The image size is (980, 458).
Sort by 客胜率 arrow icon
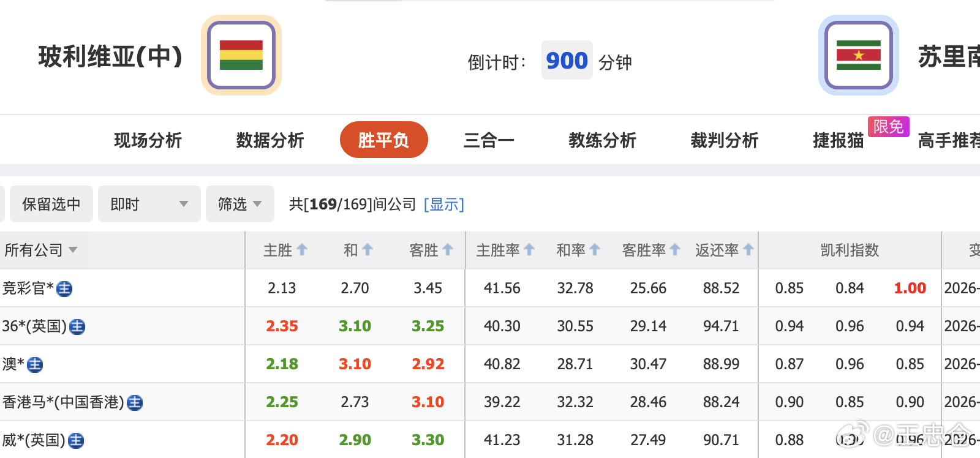pyautogui.click(x=675, y=250)
